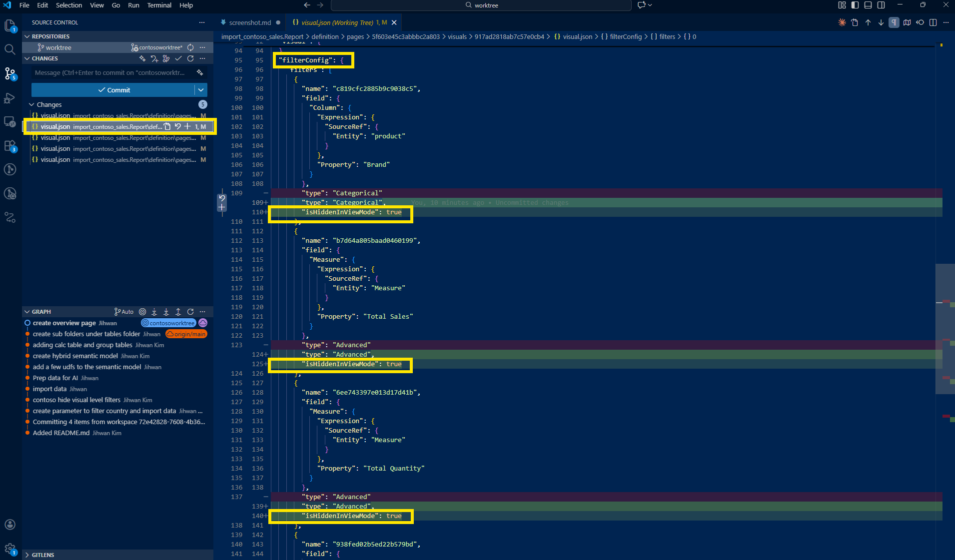This screenshot has height=560, width=955.
Task: Collapse the Repositories section
Action: [27, 36]
